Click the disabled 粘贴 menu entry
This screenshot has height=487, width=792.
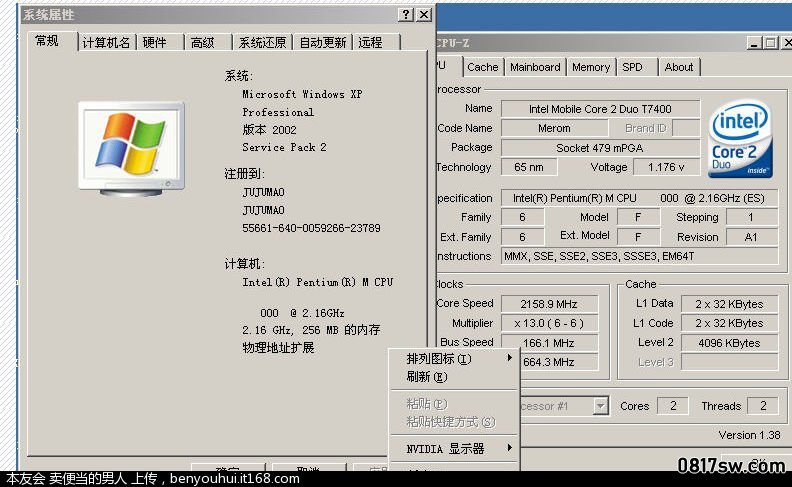point(455,404)
